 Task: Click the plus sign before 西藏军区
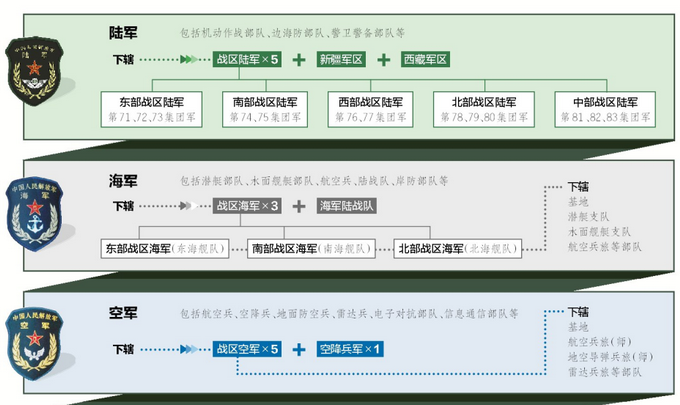point(384,60)
